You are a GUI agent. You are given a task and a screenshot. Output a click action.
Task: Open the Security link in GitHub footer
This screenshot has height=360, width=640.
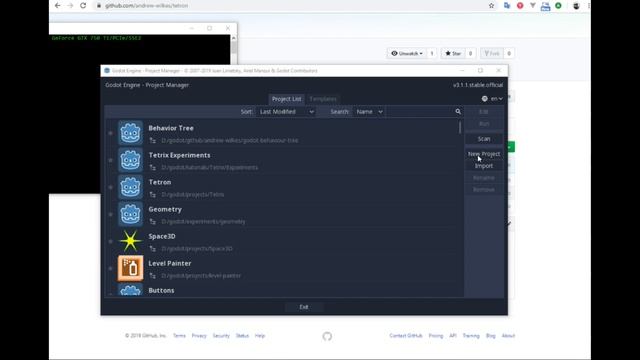coord(221,336)
